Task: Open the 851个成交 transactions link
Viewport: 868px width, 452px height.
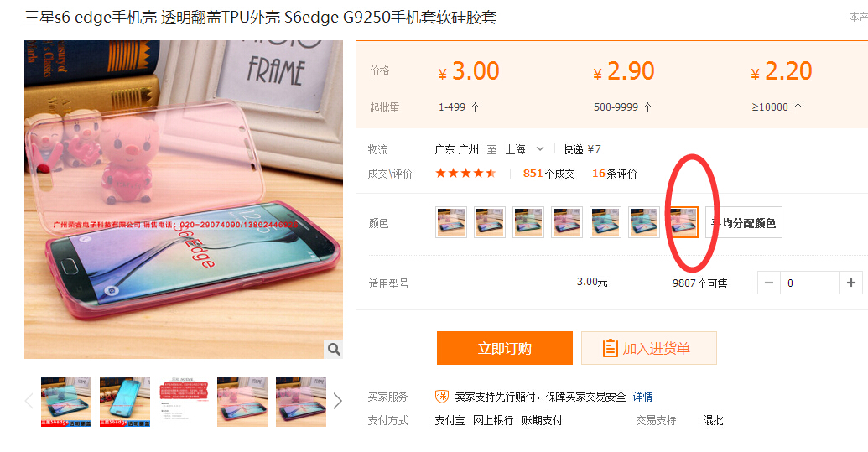Action: (548, 174)
